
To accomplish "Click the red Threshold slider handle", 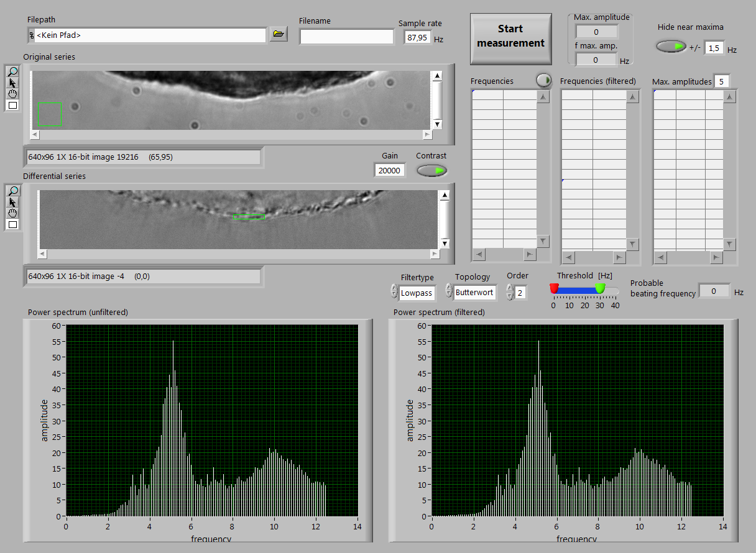I will (x=554, y=288).
